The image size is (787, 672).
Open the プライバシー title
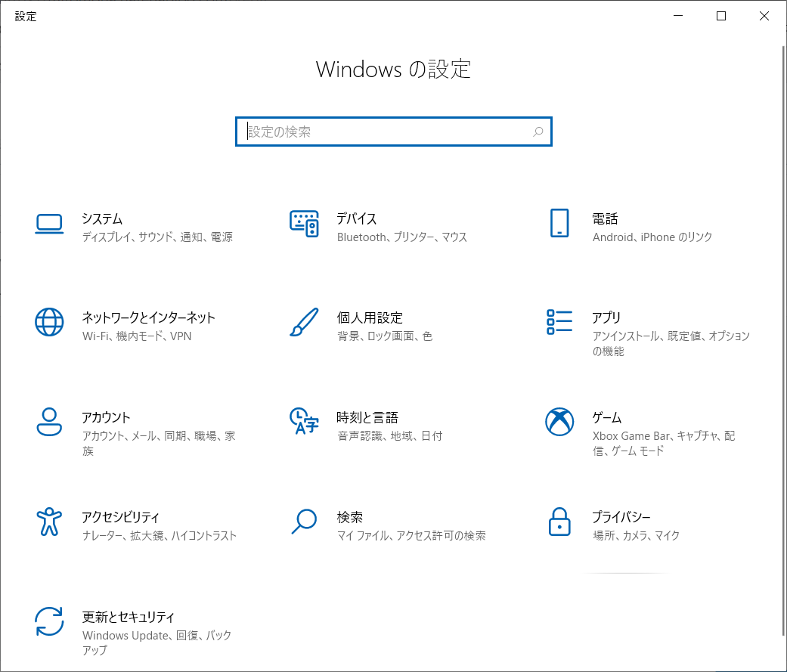point(621,516)
